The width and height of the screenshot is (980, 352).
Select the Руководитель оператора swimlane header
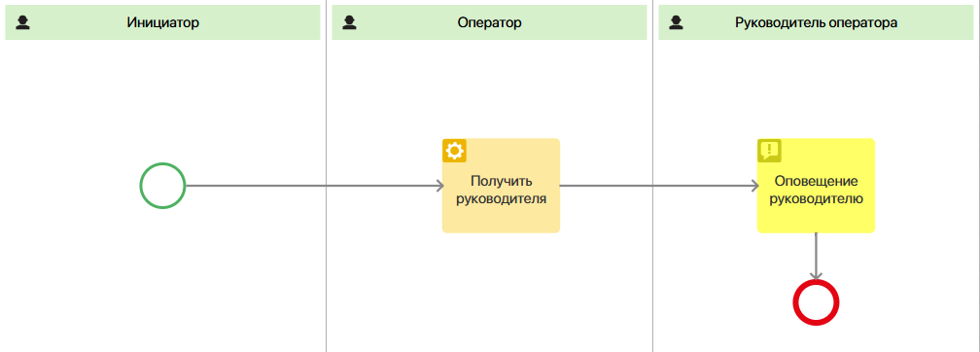pyautogui.click(x=816, y=22)
